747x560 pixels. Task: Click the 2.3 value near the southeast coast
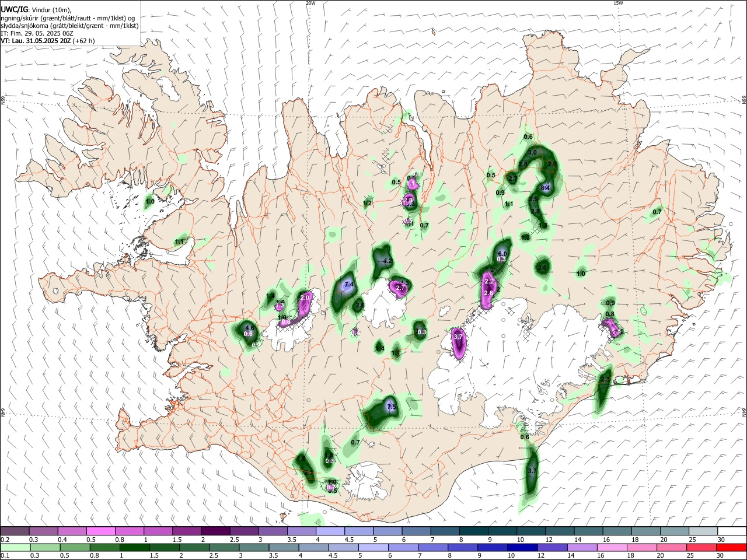tap(605, 380)
